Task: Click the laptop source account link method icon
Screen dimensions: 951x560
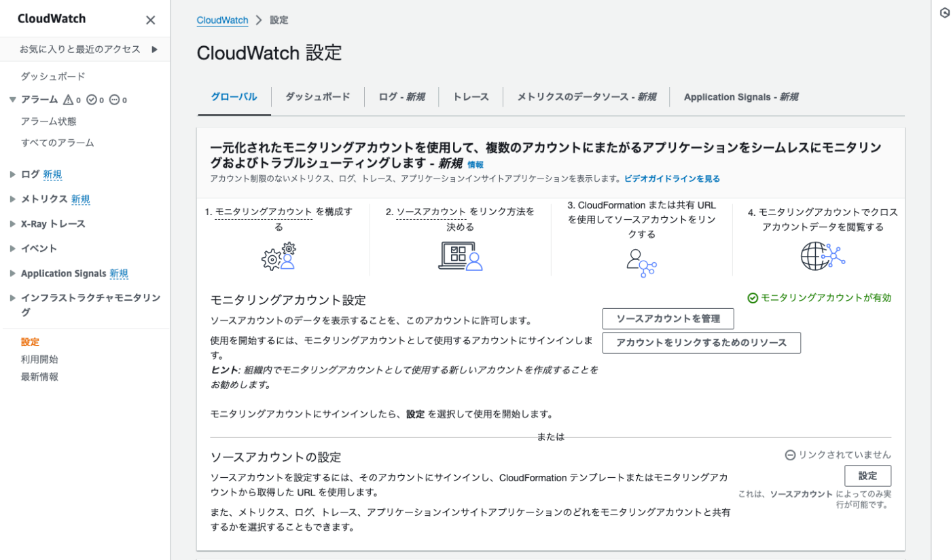Action: pos(460,257)
